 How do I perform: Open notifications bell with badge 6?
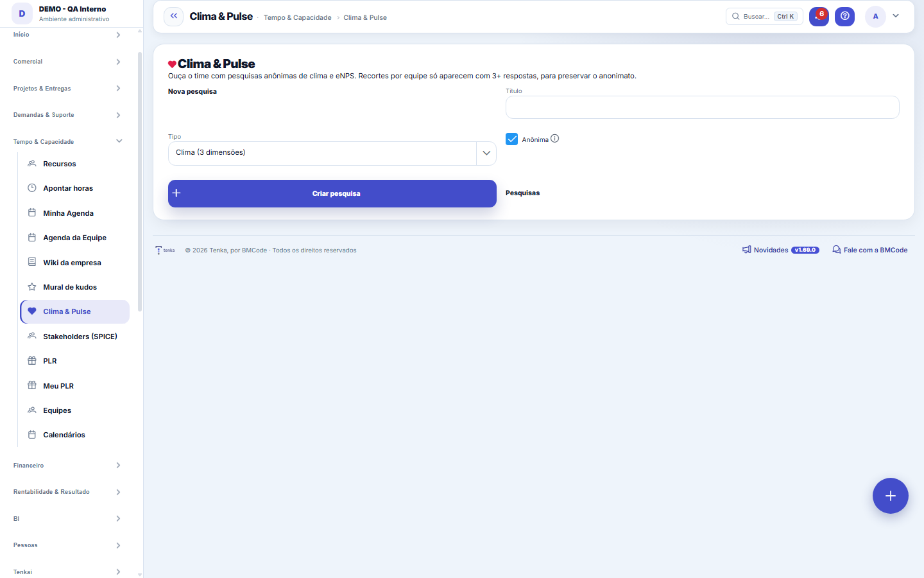coord(819,16)
